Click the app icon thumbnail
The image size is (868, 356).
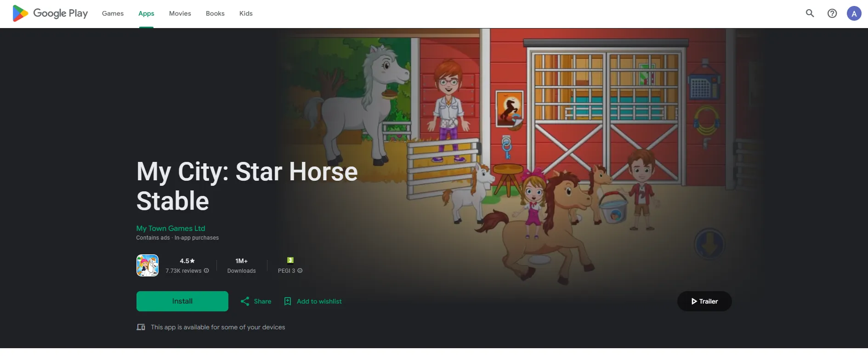[148, 265]
